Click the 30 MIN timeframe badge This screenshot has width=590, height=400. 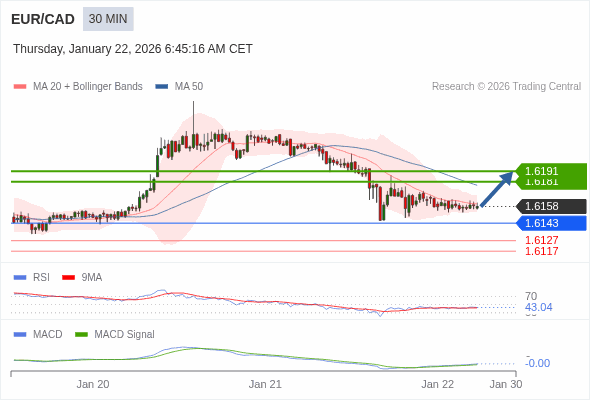(108, 19)
